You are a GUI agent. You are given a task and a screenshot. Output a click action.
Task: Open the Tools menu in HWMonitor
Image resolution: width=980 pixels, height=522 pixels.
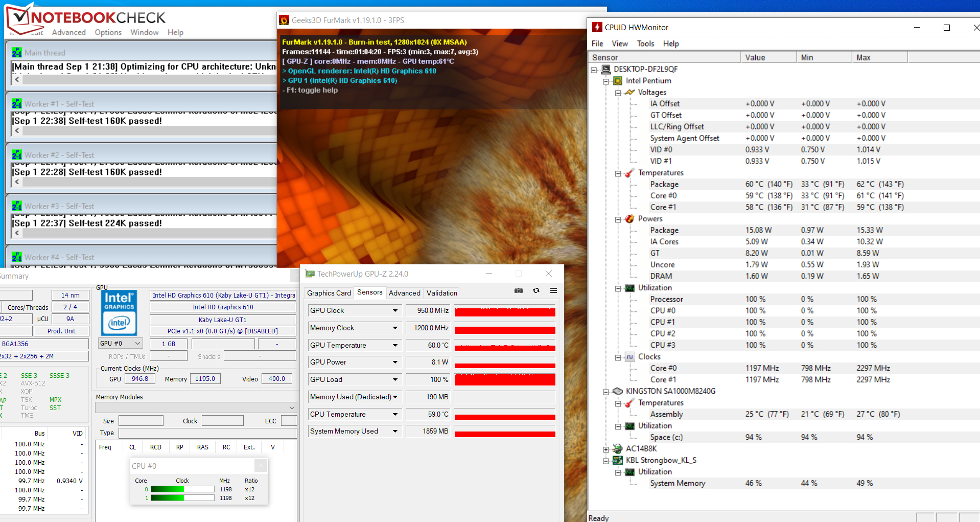[x=645, y=43]
